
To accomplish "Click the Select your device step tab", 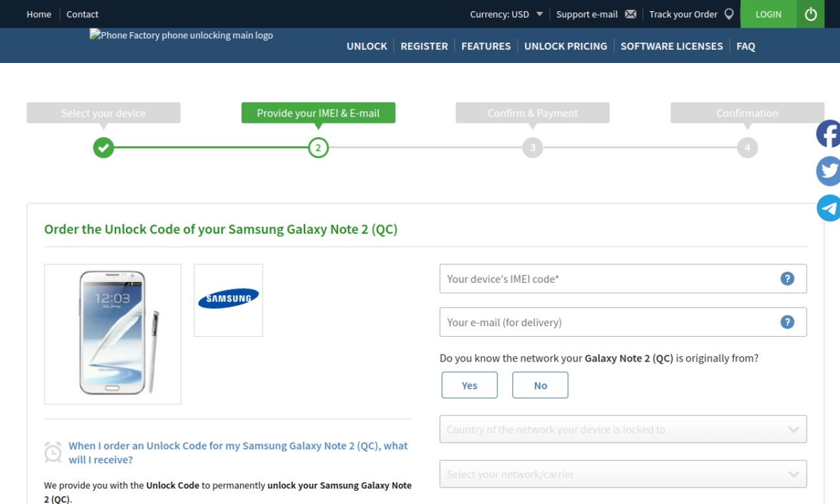I will tap(104, 113).
